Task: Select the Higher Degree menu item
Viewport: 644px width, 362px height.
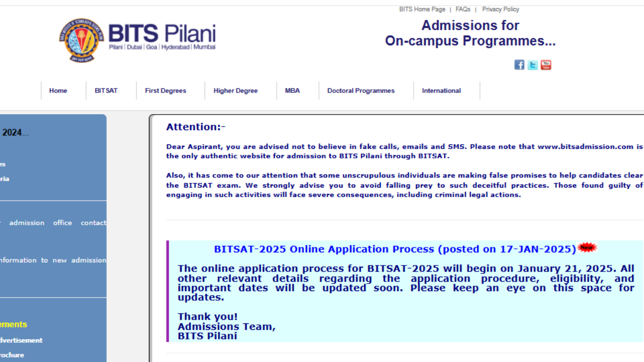Action: click(x=235, y=90)
